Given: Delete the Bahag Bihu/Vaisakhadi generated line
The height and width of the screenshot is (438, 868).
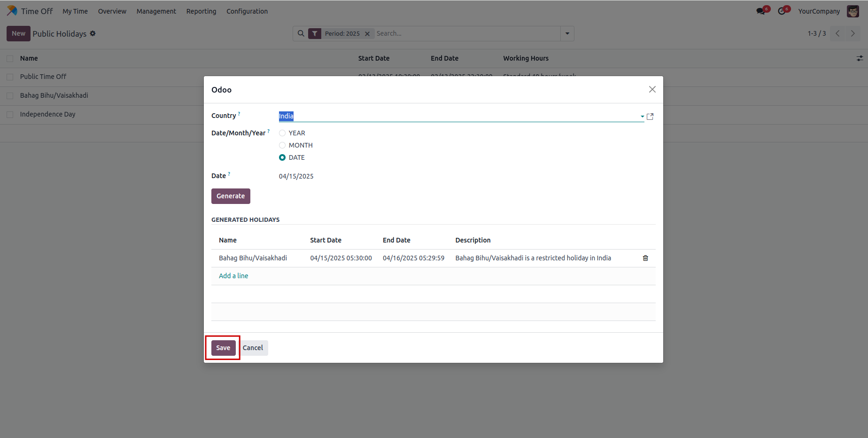Looking at the screenshot, I should pos(645,258).
